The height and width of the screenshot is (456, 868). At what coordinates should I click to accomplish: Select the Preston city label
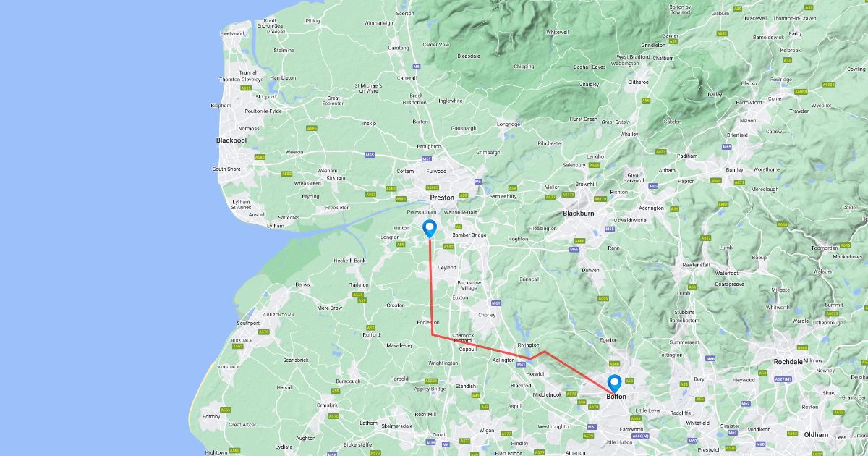(442, 197)
